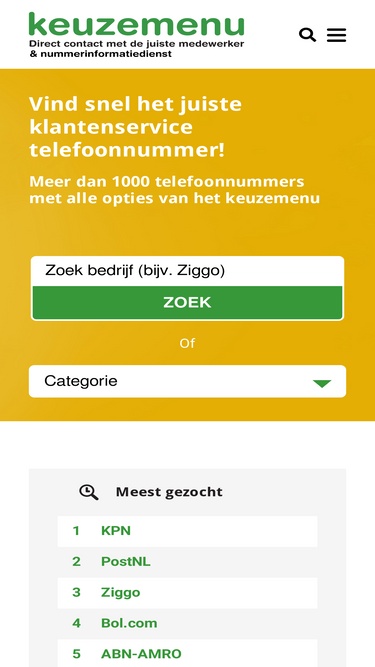Open the KPN link
The height and width of the screenshot is (667, 375).
pyautogui.click(x=116, y=531)
